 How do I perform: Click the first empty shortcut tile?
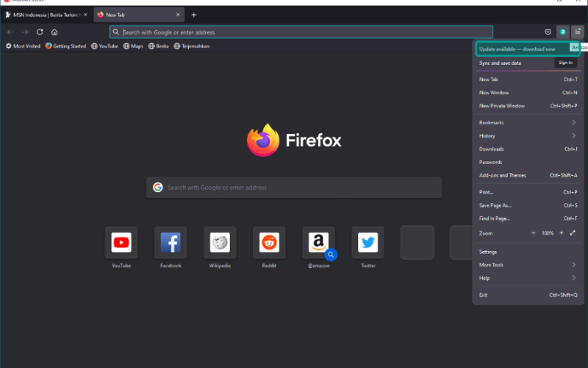click(417, 243)
